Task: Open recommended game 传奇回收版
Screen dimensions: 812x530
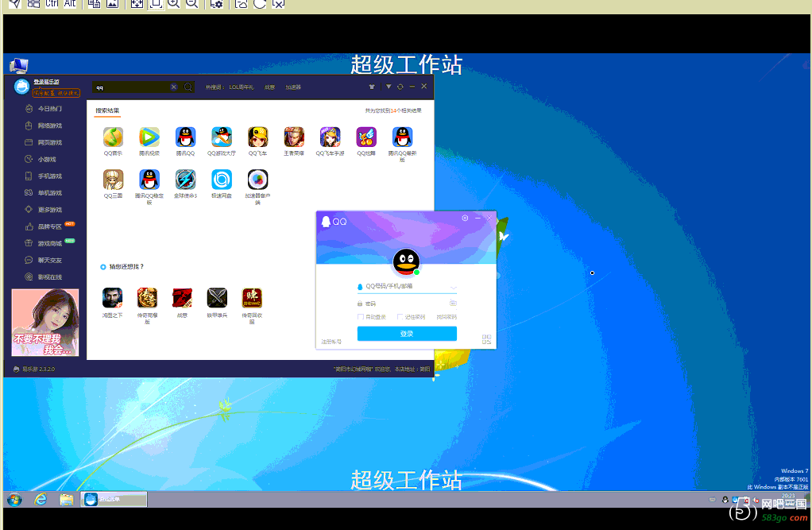Action: (x=252, y=298)
